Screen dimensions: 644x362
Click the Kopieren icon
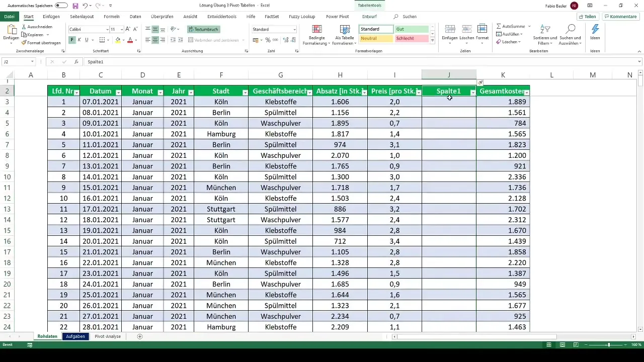point(24,35)
